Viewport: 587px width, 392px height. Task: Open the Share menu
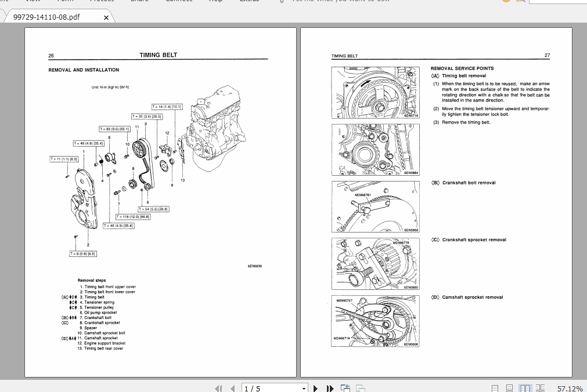[139, 1]
